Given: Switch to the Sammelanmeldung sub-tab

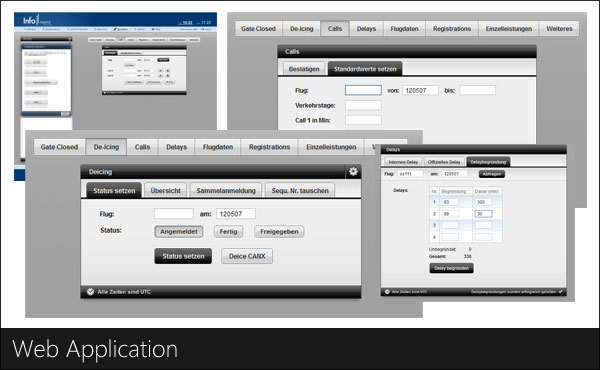Looking at the screenshot, I should [226, 191].
